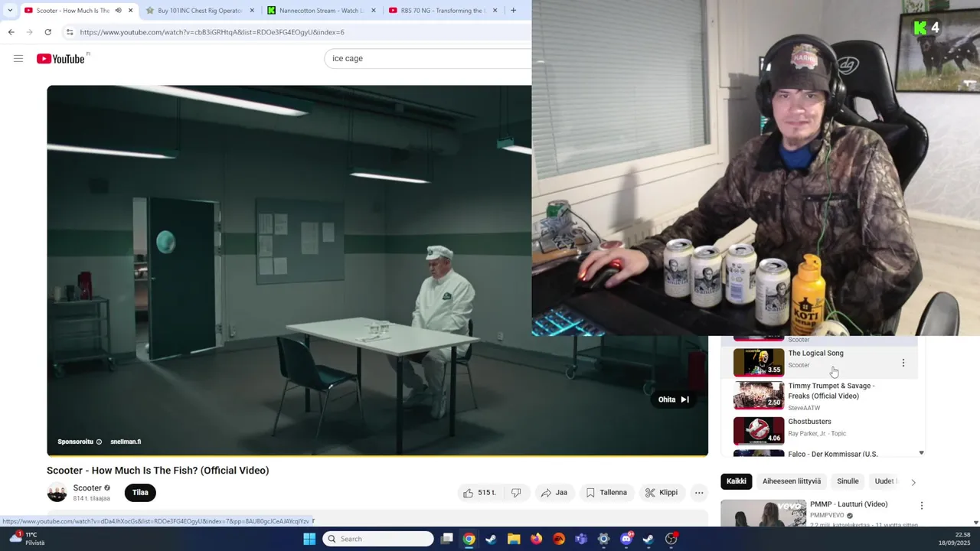Subscribe with the Tilaa button

click(x=140, y=493)
